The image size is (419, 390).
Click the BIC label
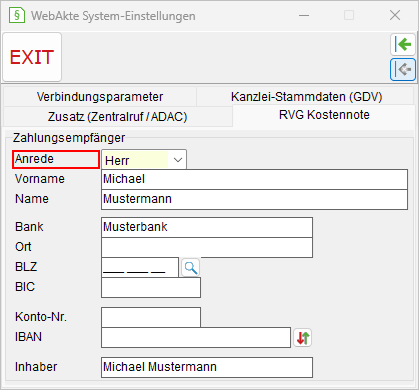[x=25, y=287]
